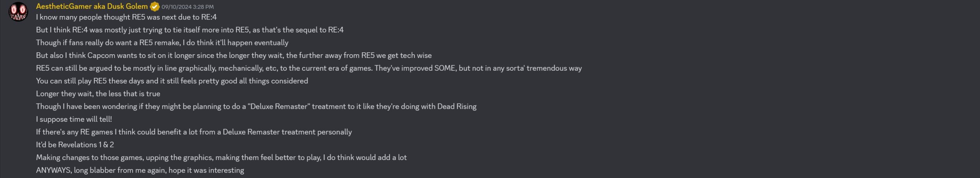Click the gold verified badge icon
This screenshot has height=178, width=980.
click(155, 6)
